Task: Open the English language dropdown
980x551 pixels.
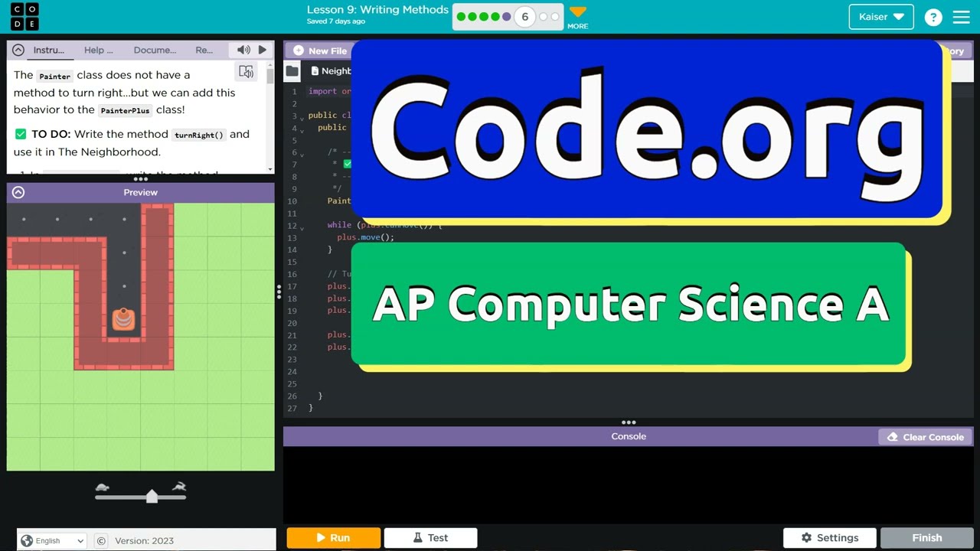Action: coord(51,540)
